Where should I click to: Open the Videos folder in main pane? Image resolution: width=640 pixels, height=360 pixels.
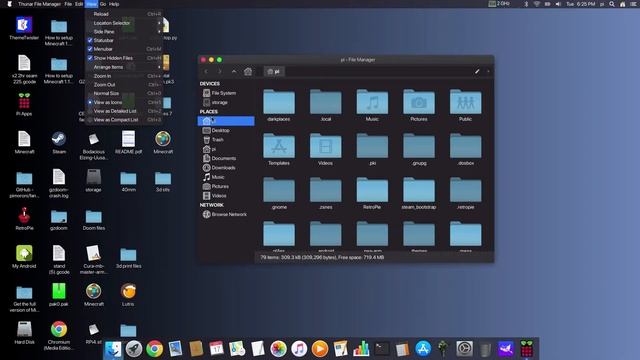coord(325,146)
